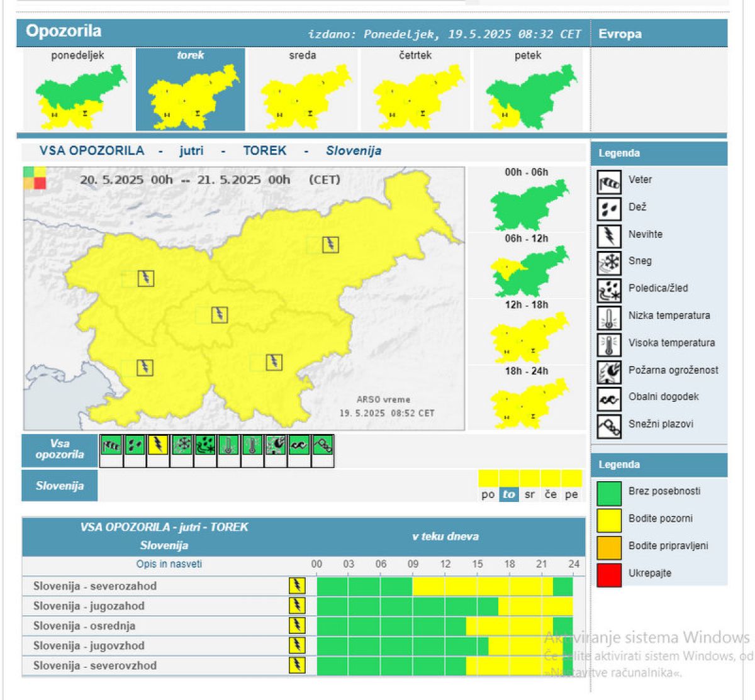755x700 pixels.
Task: Open the Evropa section
Action: (x=620, y=34)
